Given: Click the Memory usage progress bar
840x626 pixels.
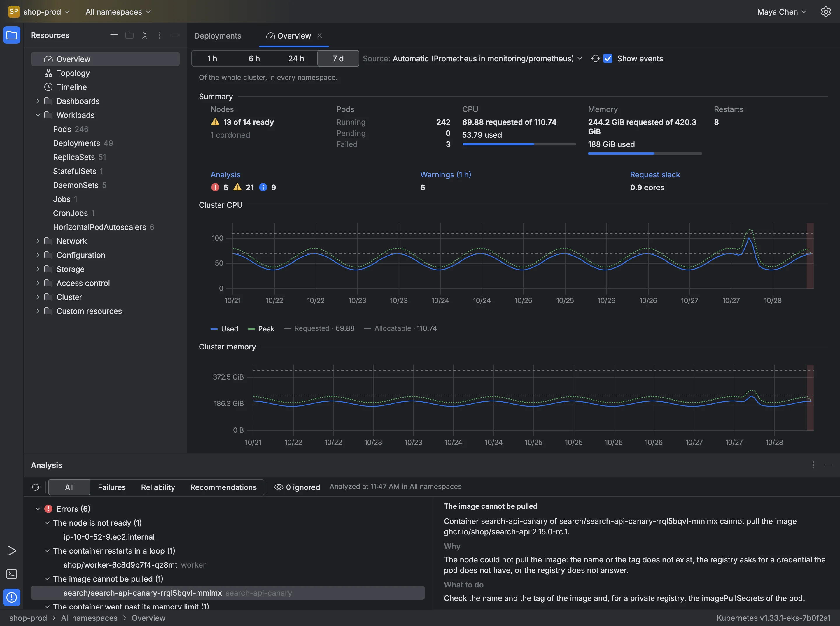Looking at the screenshot, I should click(645, 153).
